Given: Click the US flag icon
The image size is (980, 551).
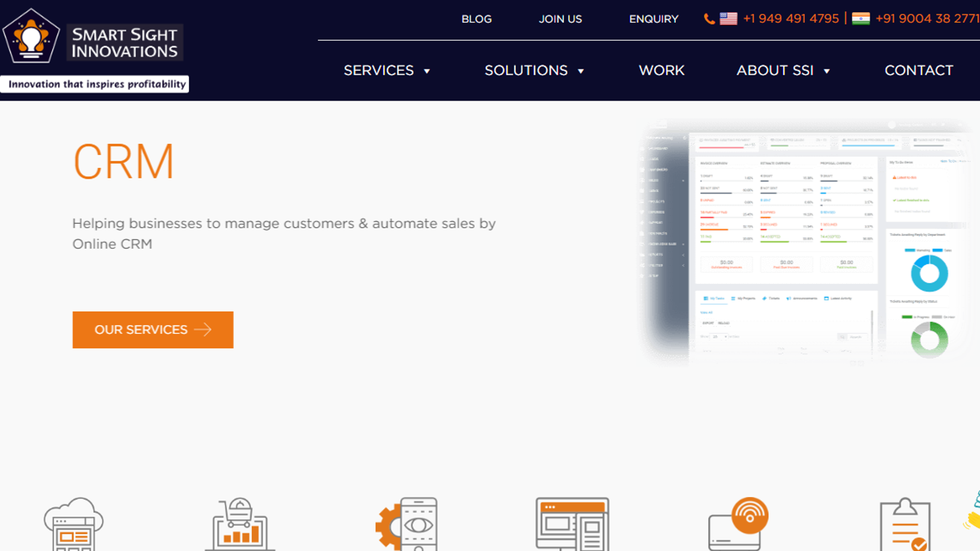Looking at the screenshot, I should pyautogui.click(x=728, y=19).
